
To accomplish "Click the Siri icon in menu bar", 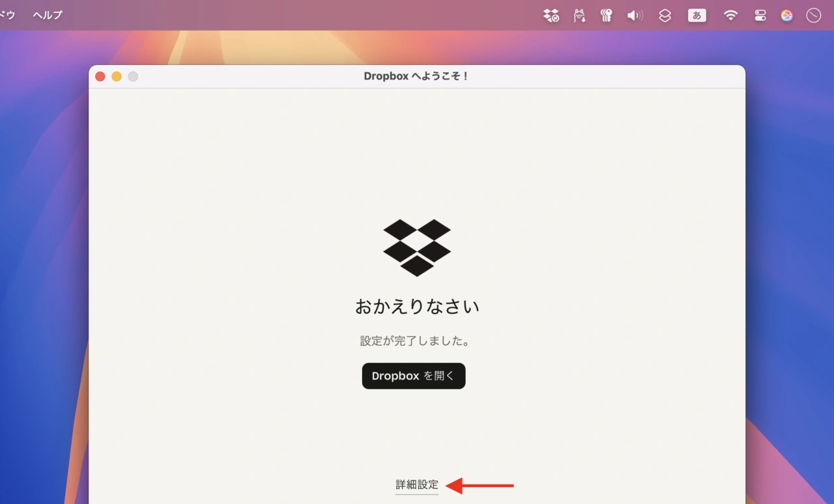I will point(787,16).
